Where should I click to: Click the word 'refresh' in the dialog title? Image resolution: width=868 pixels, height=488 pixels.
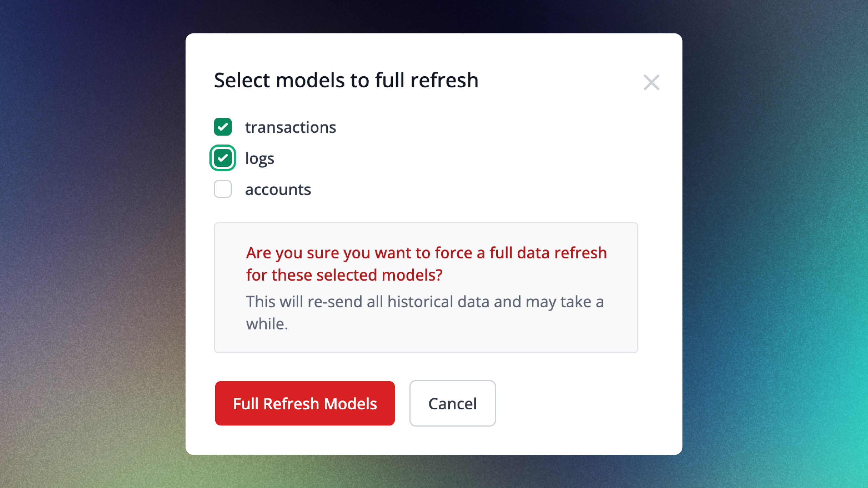444,81
